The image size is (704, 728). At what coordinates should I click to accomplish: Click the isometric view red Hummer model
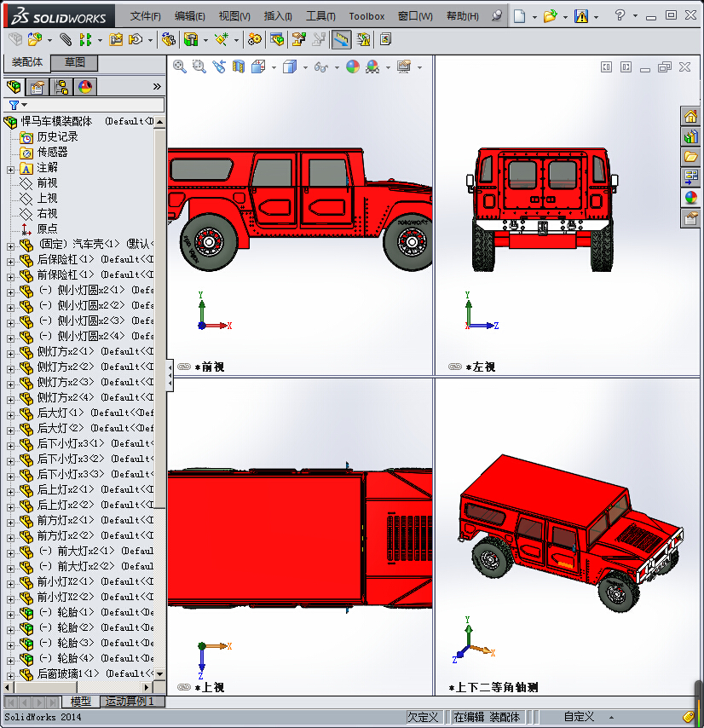point(570,533)
